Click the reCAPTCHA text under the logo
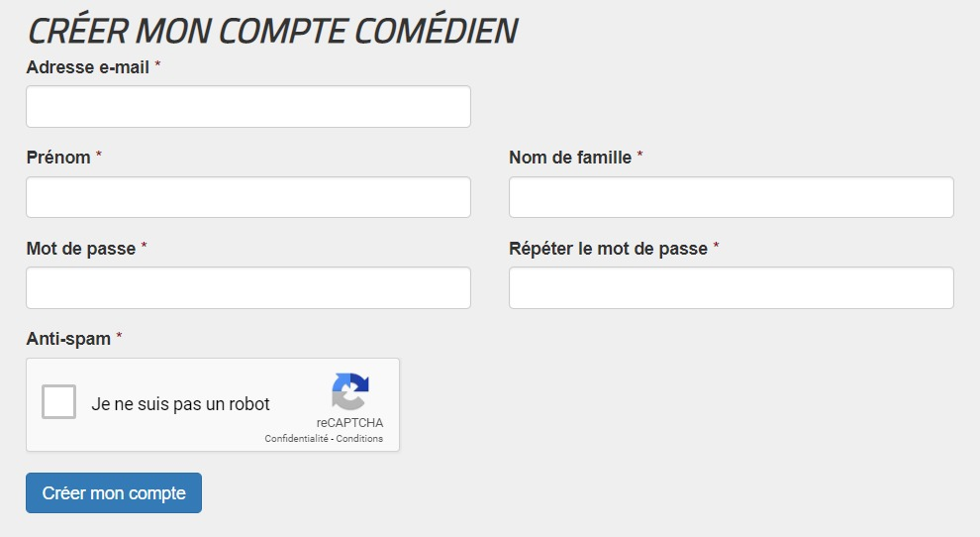 coord(350,423)
